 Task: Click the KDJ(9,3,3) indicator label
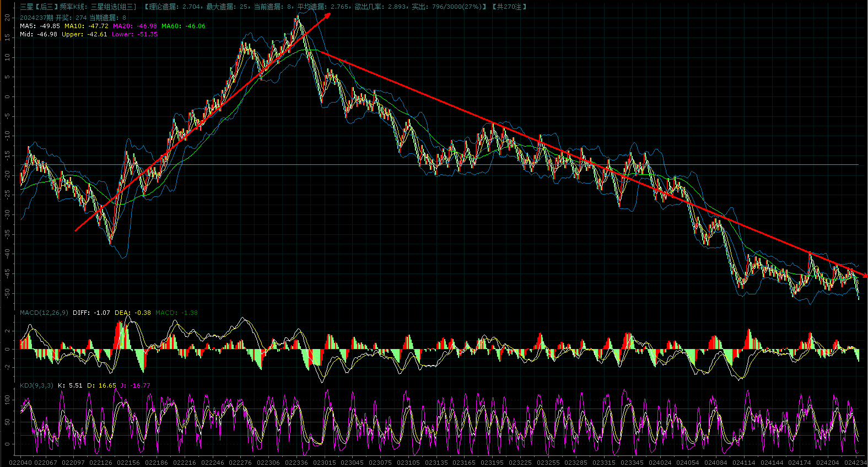(x=36, y=385)
